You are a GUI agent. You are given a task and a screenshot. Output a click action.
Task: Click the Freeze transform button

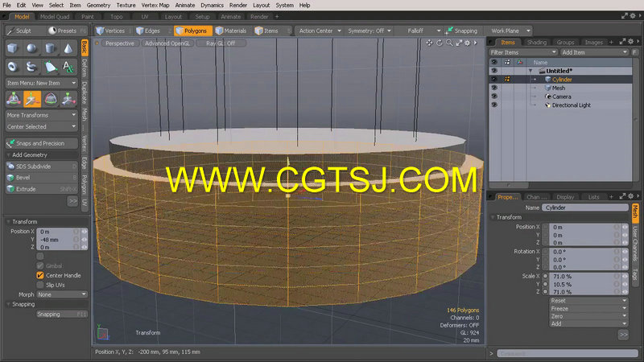589,309
